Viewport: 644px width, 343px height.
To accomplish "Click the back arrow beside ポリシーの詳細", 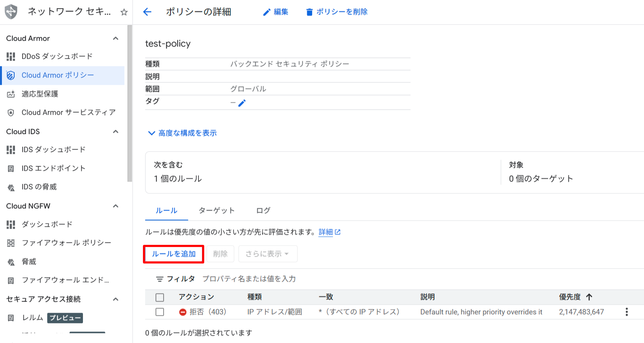I will [x=147, y=12].
